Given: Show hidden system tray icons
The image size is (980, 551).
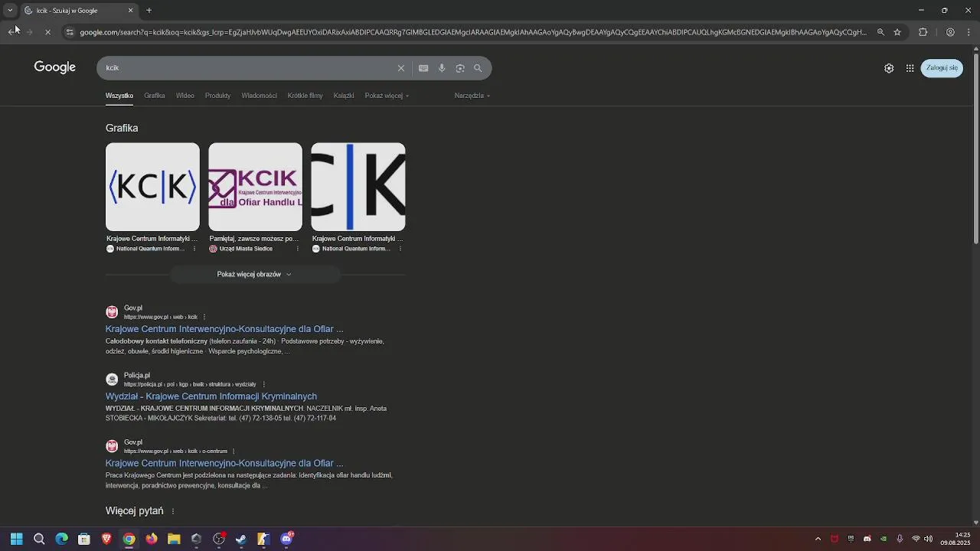Looking at the screenshot, I should tap(818, 539).
